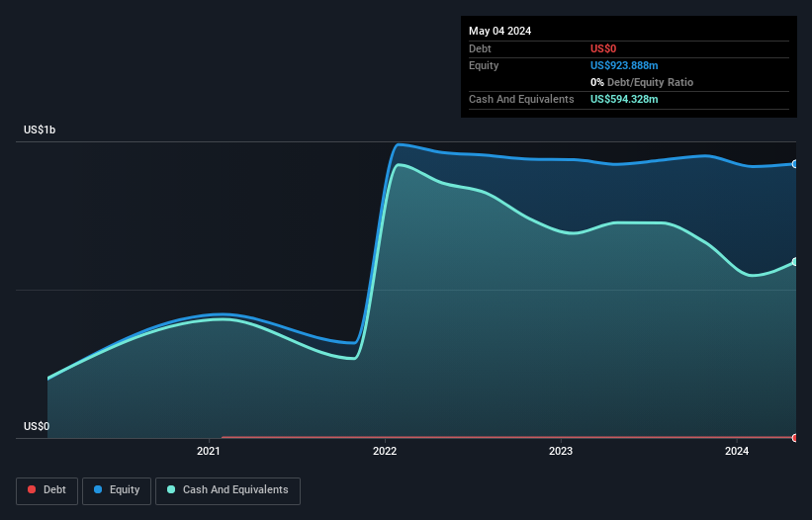Click the US$923.888m equity value
This screenshot has height=520, width=812.
point(624,65)
